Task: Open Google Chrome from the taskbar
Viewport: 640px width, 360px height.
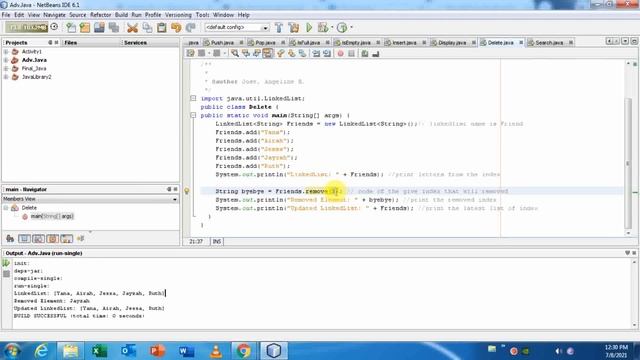Action: pyautogui.click(x=244, y=351)
